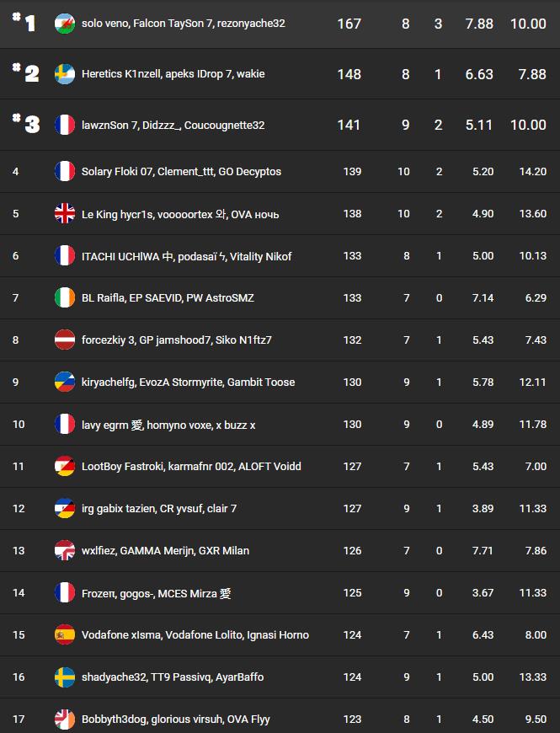Open team wxlfiez, GAMMA Merijn, GXR Milan
560x733 pixels.
[x=165, y=551]
